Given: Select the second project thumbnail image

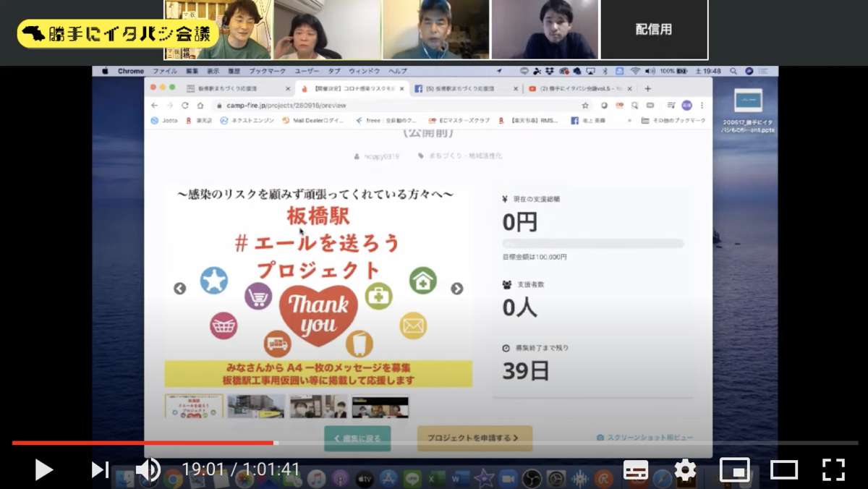Looking at the screenshot, I should [256, 407].
